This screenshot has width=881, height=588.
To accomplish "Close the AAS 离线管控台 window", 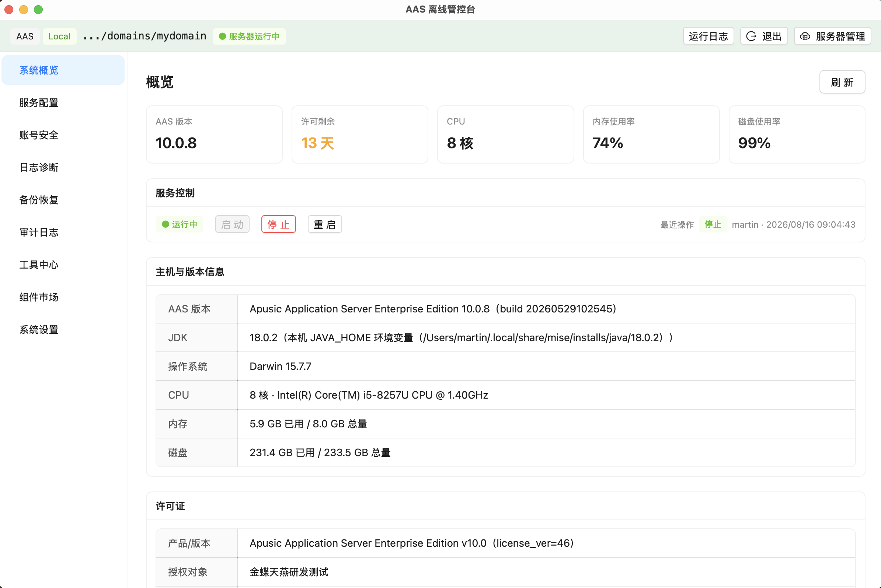I will 9,9.
